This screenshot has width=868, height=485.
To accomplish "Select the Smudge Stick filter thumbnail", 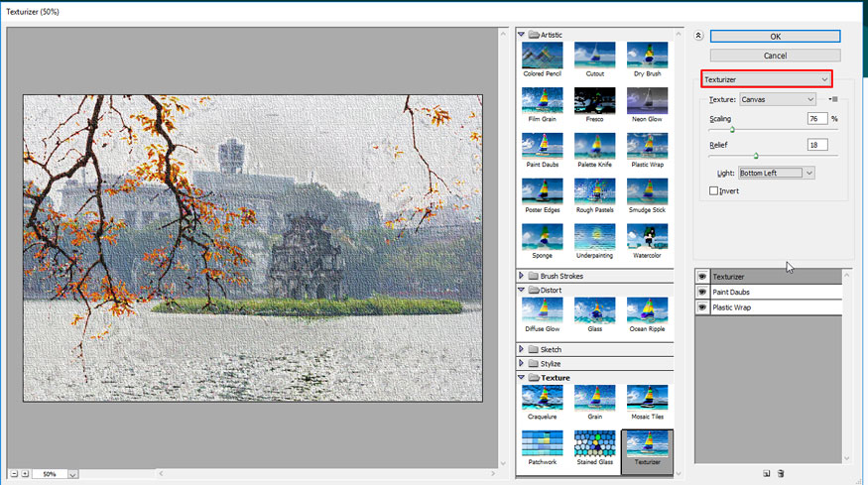I will click(647, 191).
